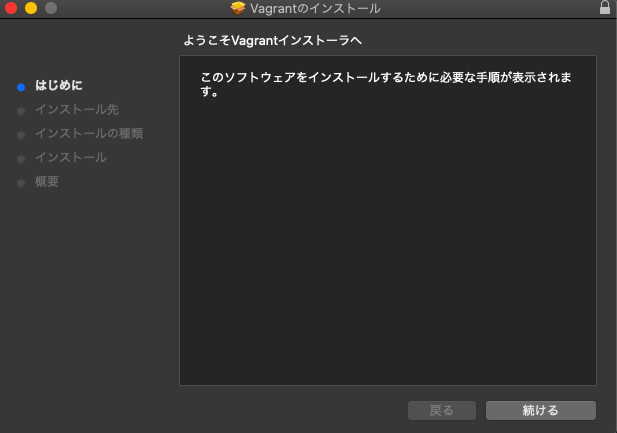Select the インストールの種類 step in sidebar
The width and height of the screenshot is (617, 433).
(89, 133)
